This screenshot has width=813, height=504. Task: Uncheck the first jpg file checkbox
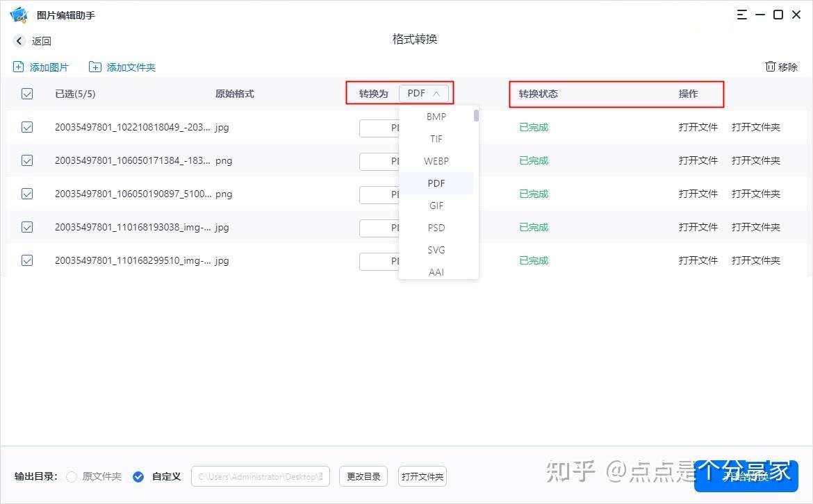point(27,127)
